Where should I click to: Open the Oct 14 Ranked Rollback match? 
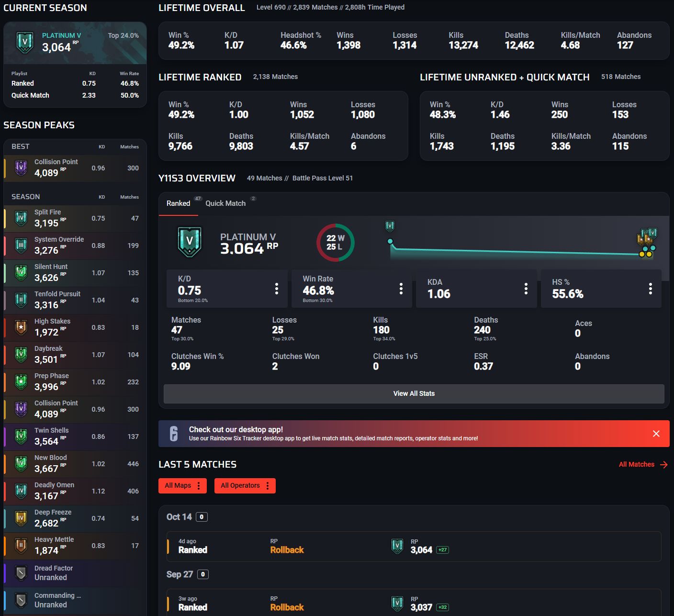pyautogui.click(x=414, y=546)
